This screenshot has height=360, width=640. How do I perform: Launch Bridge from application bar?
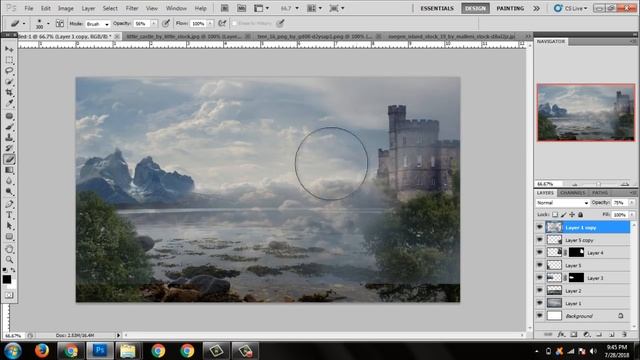[224, 8]
